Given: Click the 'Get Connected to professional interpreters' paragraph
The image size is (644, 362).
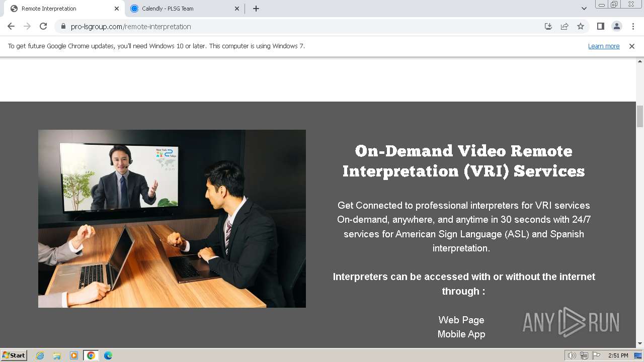Looking at the screenshot, I should pyautogui.click(x=463, y=227).
